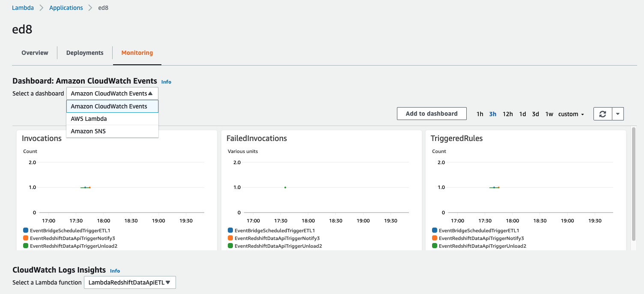The width and height of the screenshot is (644, 294).
Task: Choose AWS Lambda from dashboard list
Action: (113, 119)
